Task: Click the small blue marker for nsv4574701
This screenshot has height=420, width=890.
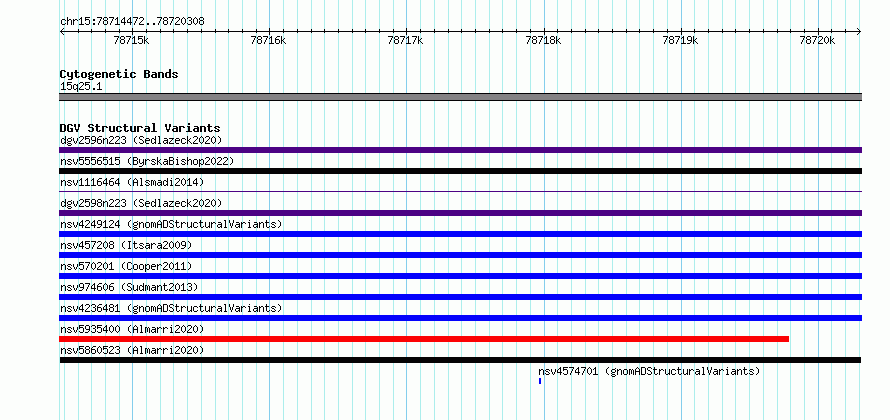Action: (540, 381)
